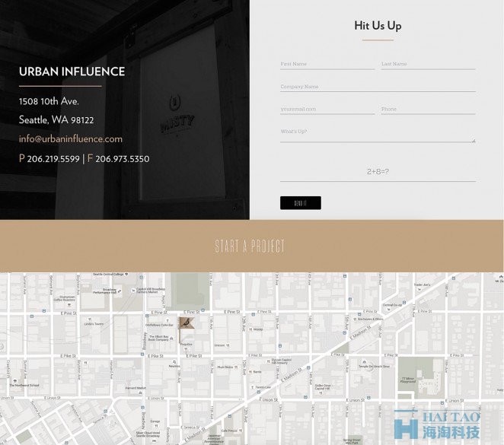The image size is (504, 445).
Task: Click the Phone input field
Action: (428, 110)
